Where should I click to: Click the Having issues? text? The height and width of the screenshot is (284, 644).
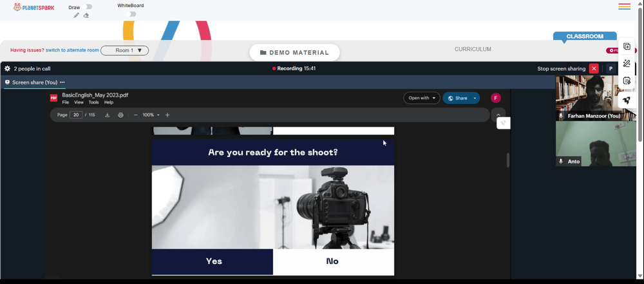click(27, 50)
